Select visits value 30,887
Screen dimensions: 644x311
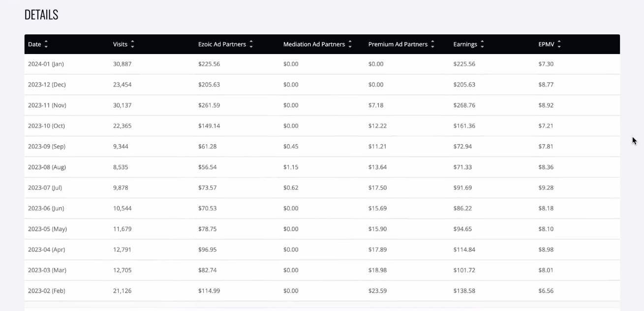coord(123,64)
